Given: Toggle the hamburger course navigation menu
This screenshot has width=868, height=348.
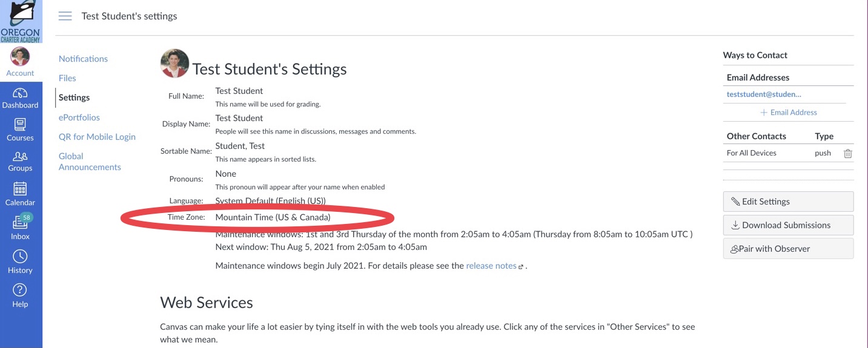Looking at the screenshot, I should pyautogui.click(x=65, y=16).
